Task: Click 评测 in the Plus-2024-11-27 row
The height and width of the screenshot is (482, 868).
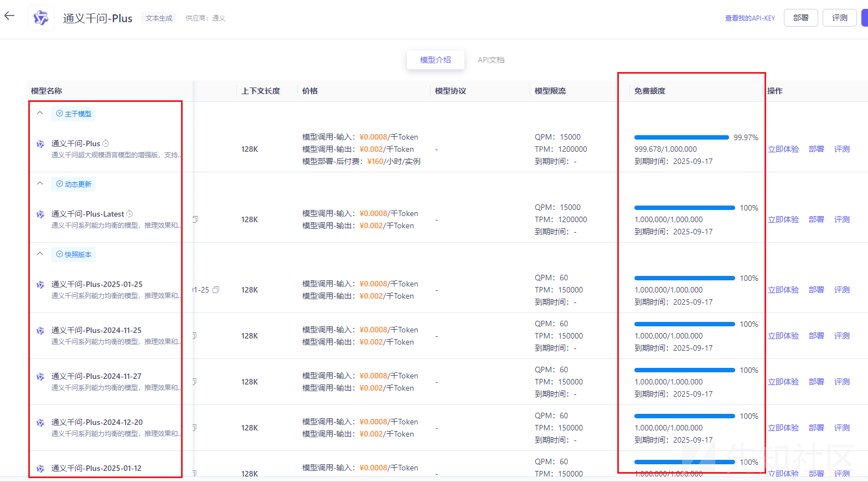Action: [x=842, y=382]
